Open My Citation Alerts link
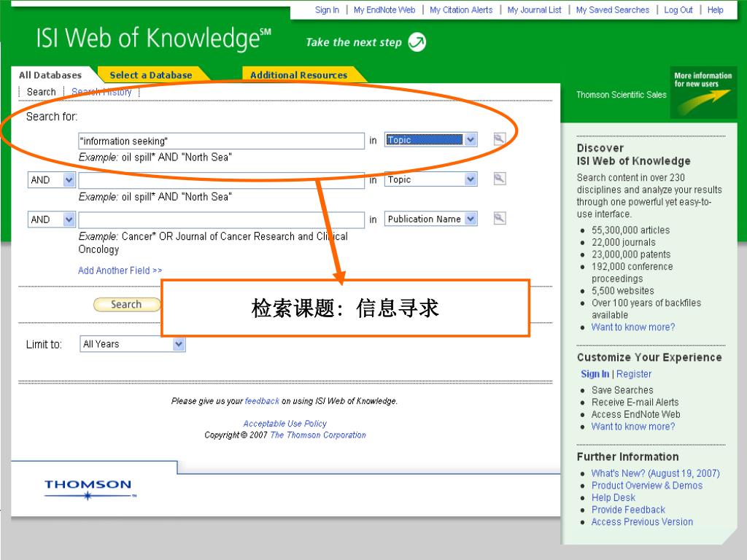Screen dimensions: 747x560 (x=461, y=10)
